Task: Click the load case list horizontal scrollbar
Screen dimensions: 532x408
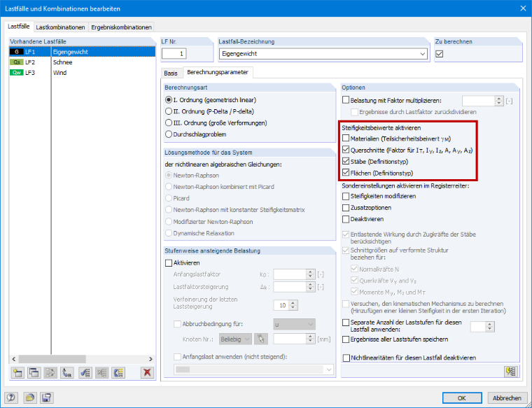Action: click(52, 359)
